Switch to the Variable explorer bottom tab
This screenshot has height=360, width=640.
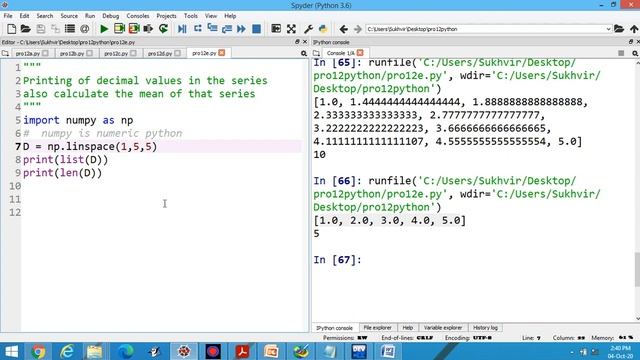pyautogui.click(x=443, y=328)
